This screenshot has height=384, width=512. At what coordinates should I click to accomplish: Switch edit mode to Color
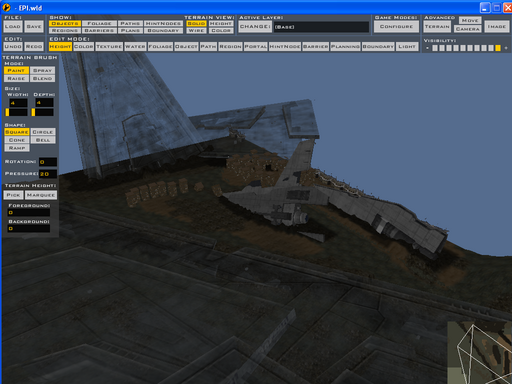[83, 47]
